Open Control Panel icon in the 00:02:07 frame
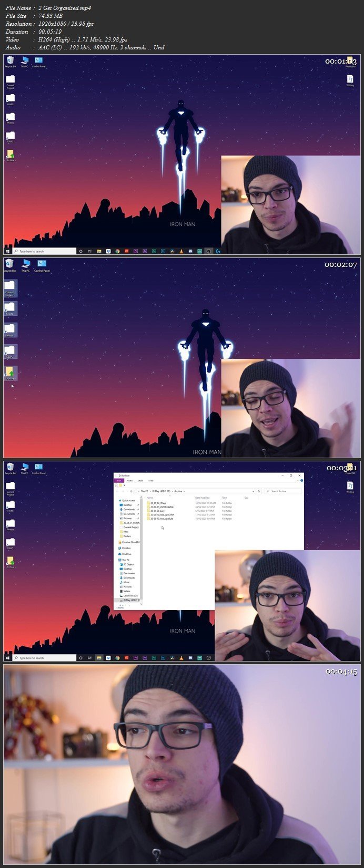 pos(42,265)
